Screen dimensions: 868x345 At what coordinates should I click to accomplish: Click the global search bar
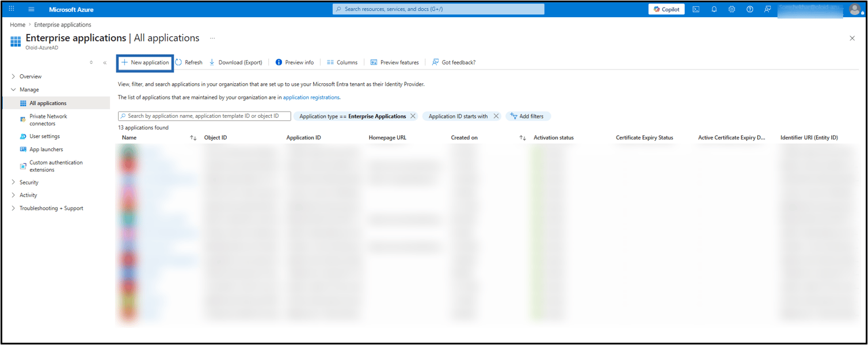click(439, 9)
